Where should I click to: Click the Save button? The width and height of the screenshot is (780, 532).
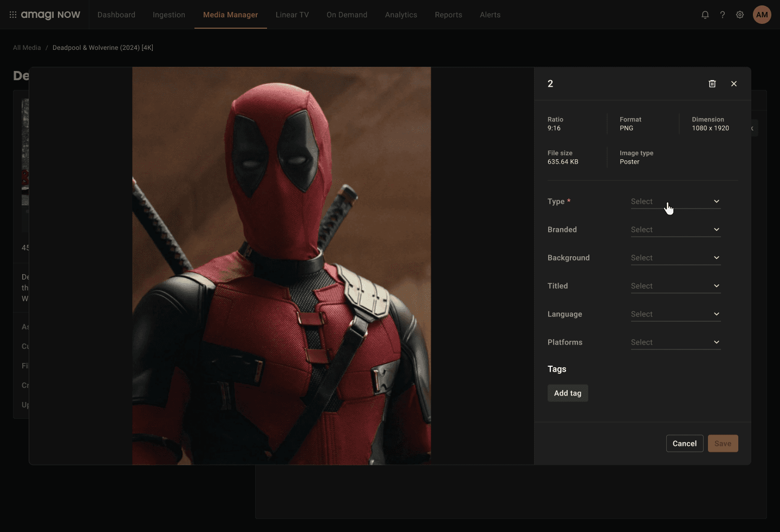[723, 444]
